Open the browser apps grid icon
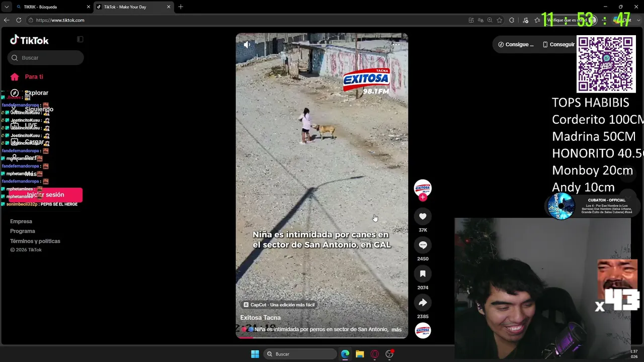This screenshot has width=644, height=362. click(x=471, y=20)
